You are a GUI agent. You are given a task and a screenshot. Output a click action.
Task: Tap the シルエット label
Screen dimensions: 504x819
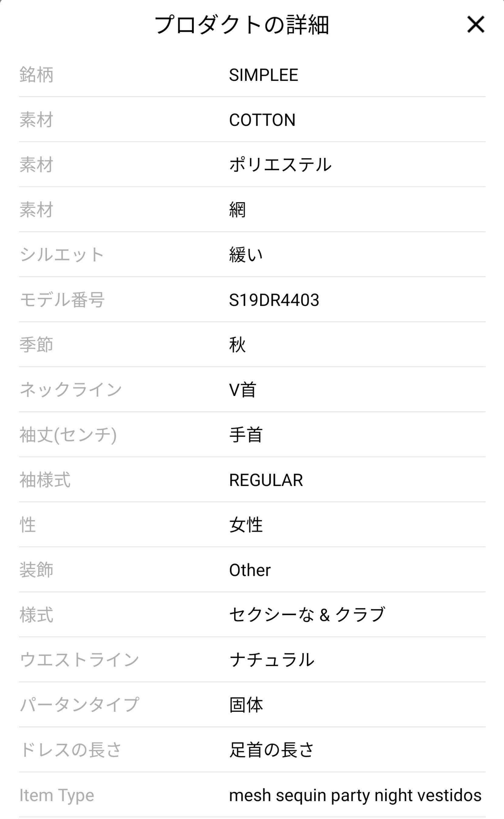(x=62, y=255)
